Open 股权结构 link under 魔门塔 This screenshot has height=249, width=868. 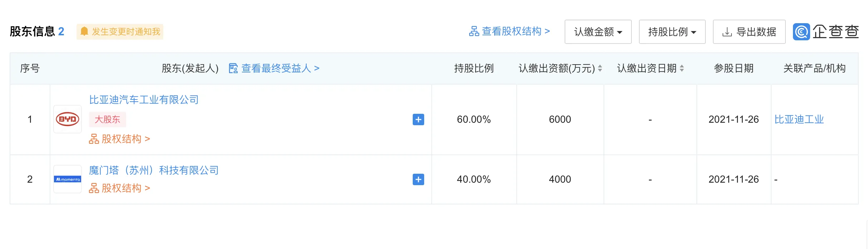[x=120, y=188]
